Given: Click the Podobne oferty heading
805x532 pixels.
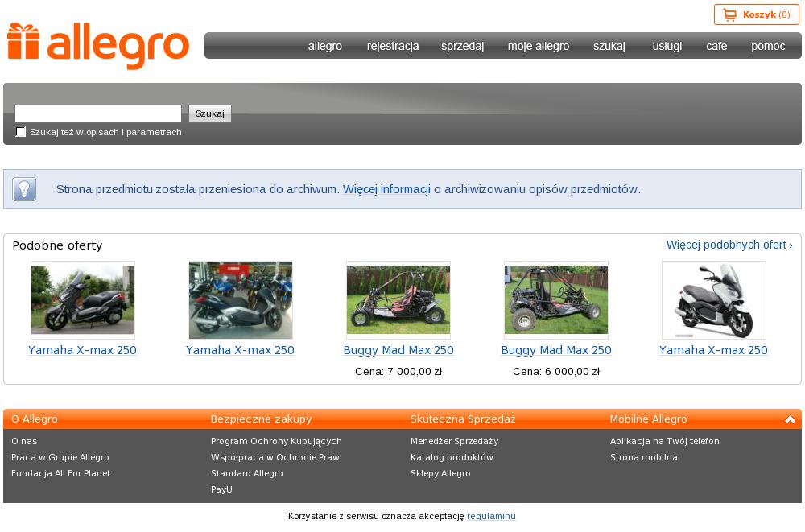Looking at the screenshot, I should point(57,245).
